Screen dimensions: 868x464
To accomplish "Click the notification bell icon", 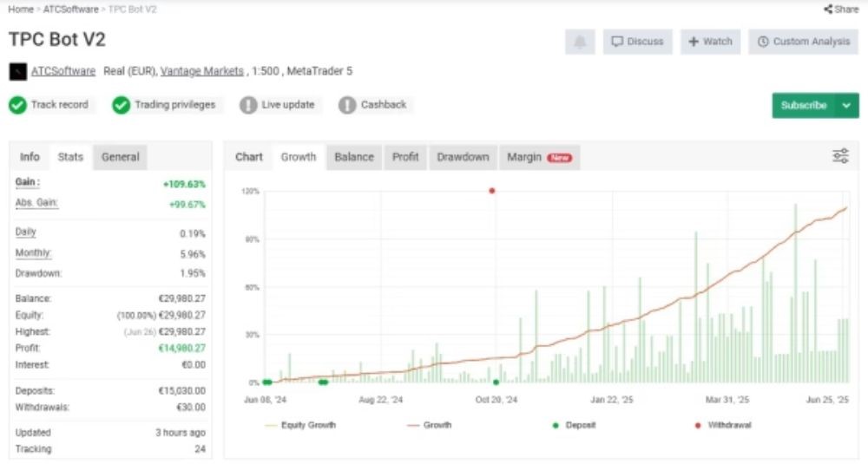I will 580,42.
